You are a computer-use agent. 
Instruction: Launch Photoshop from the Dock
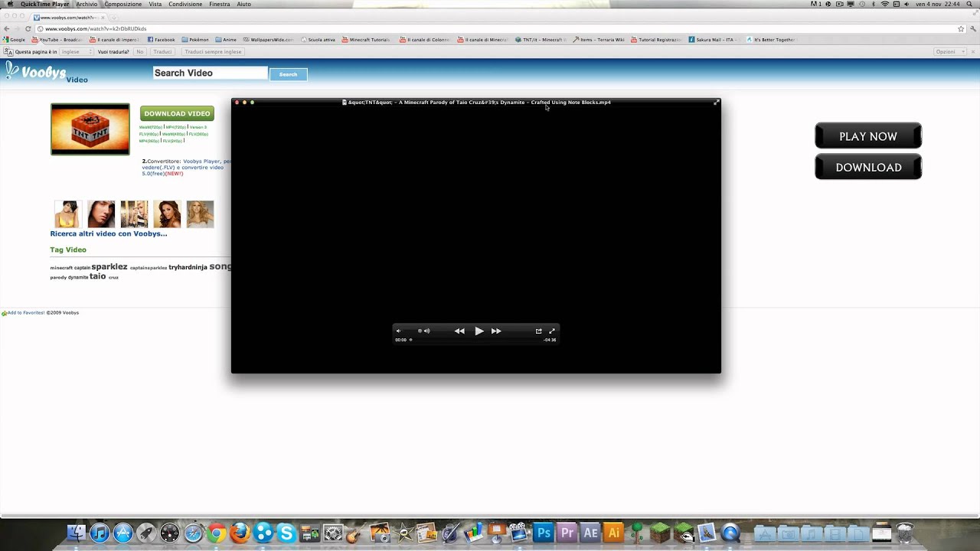point(544,533)
